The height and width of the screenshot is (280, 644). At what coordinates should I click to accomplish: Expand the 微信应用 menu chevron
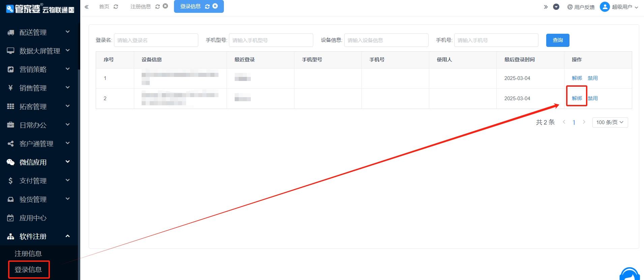coord(67,162)
